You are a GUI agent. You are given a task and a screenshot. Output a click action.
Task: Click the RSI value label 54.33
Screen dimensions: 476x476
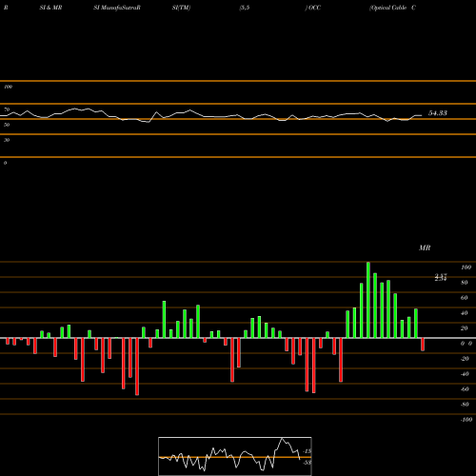438,113
